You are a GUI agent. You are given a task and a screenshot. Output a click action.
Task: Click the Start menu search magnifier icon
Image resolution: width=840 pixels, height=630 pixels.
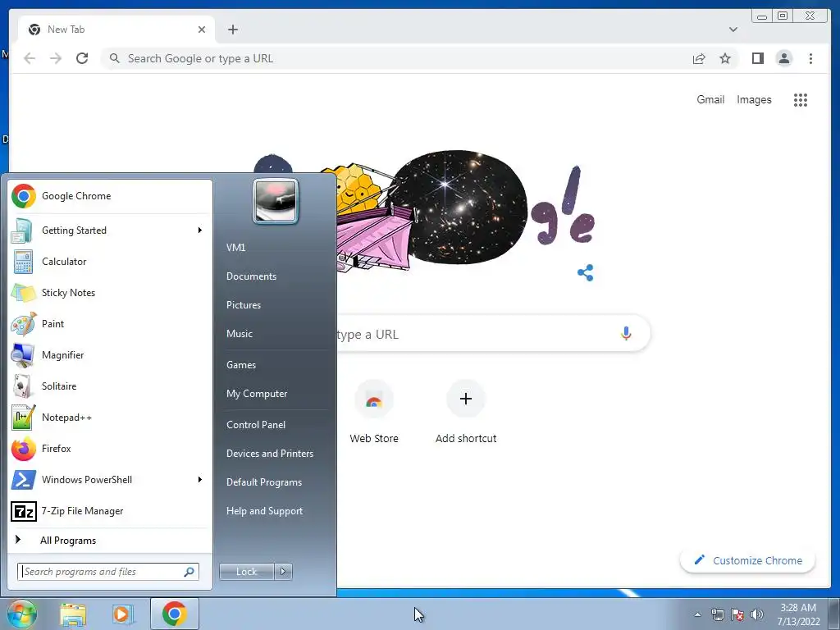pos(189,572)
